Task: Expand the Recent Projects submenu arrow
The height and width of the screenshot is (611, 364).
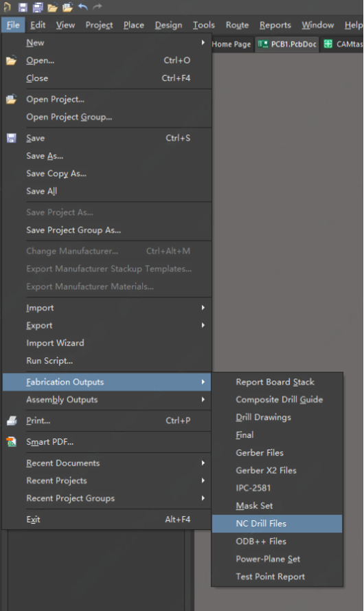Action: [x=203, y=480]
